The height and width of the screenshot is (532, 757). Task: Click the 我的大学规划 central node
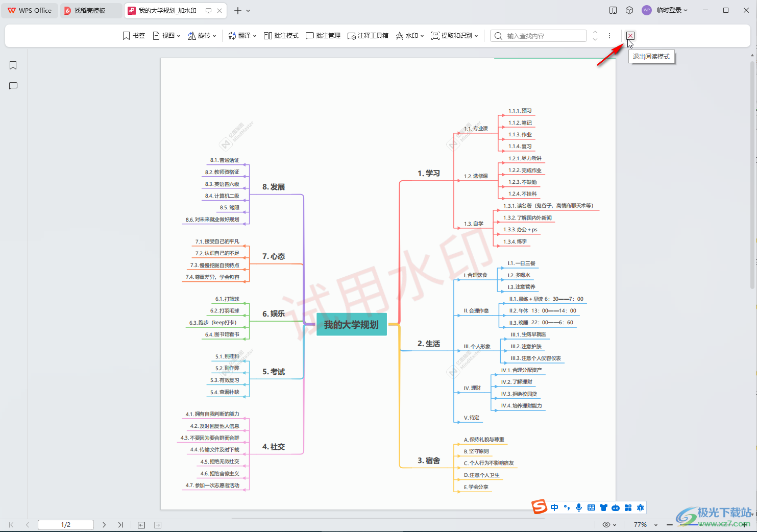351,325
